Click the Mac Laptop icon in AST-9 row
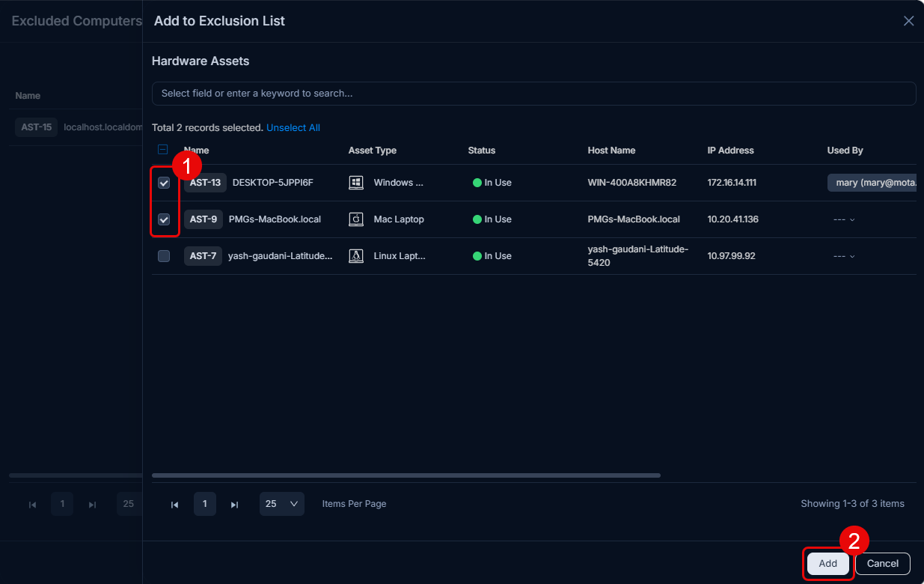 click(356, 219)
